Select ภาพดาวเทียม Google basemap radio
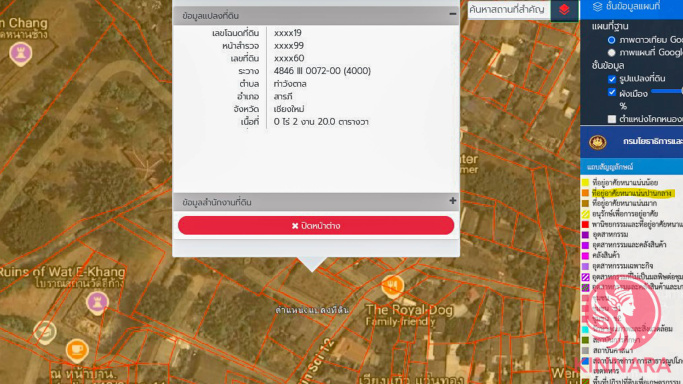The image size is (683, 384). (x=612, y=40)
